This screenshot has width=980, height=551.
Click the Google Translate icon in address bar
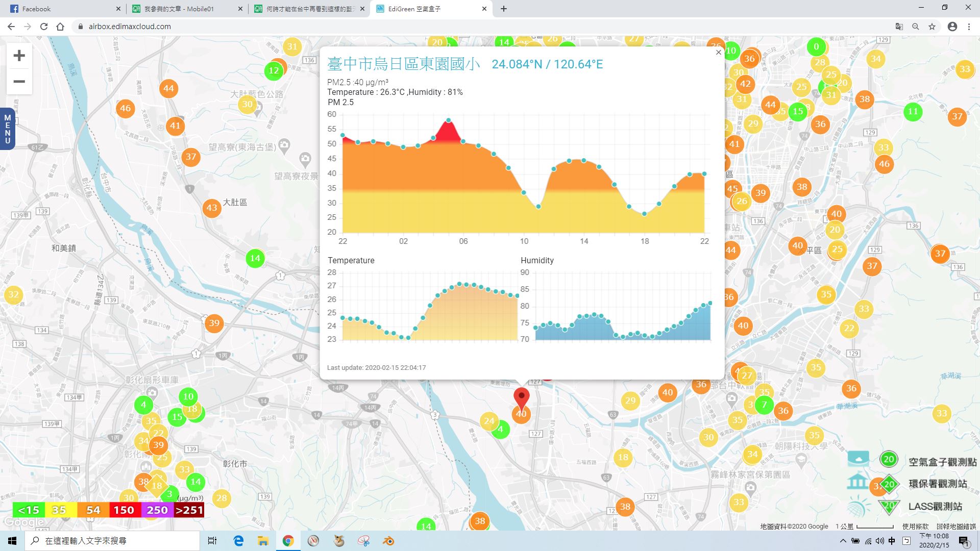click(899, 27)
